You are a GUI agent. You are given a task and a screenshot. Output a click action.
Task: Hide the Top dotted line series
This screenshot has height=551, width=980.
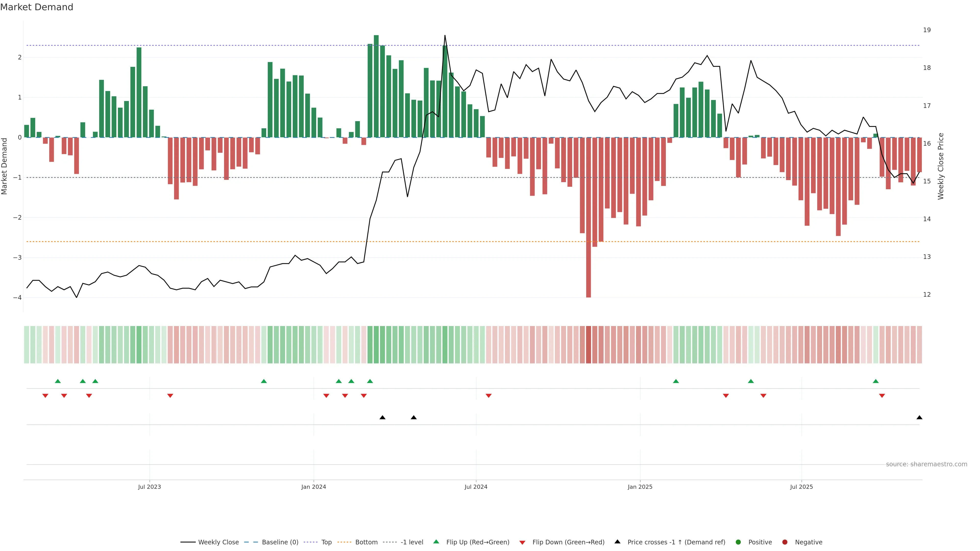tap(326, 542)
